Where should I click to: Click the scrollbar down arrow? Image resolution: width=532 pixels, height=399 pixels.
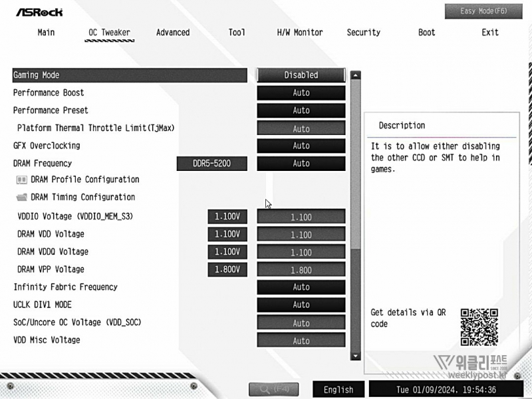point(355,356)
